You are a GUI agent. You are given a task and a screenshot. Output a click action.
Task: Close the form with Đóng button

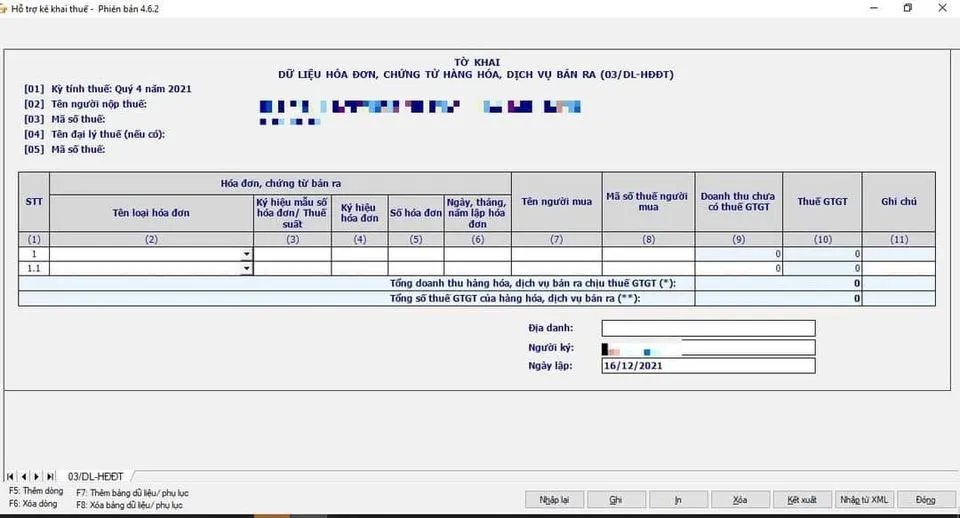pyautogui.click(x=926, y=500)
